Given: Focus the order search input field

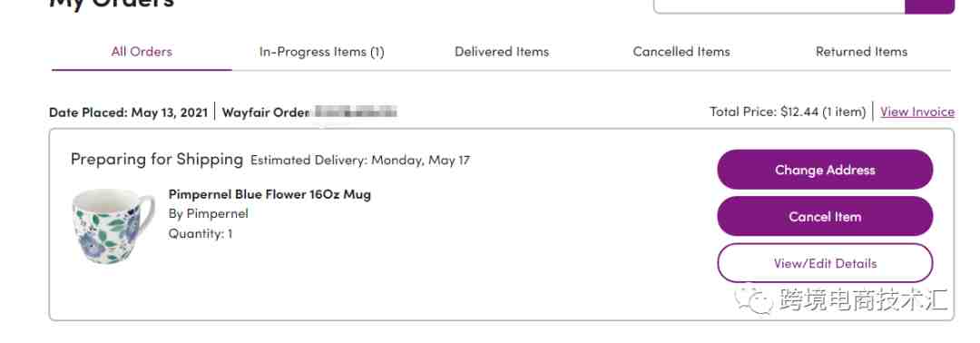Looking at the screenshot, I should 779,5.
